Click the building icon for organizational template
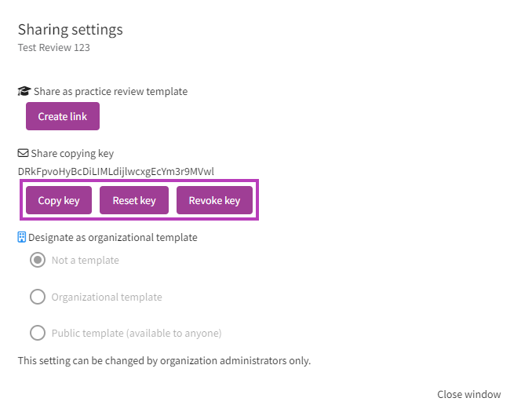 tap(23, 237)
